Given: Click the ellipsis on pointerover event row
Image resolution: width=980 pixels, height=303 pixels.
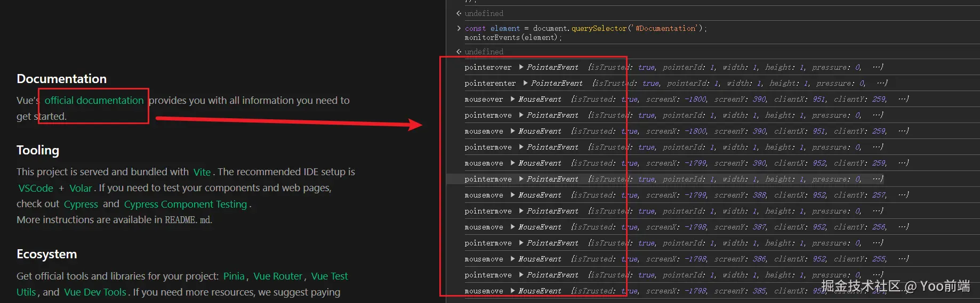Looking at the screenshot, I should [x=878, y=67].
